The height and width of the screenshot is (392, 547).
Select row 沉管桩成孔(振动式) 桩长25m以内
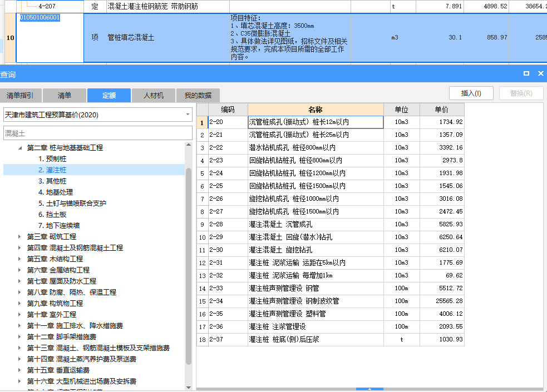(331, 135)
